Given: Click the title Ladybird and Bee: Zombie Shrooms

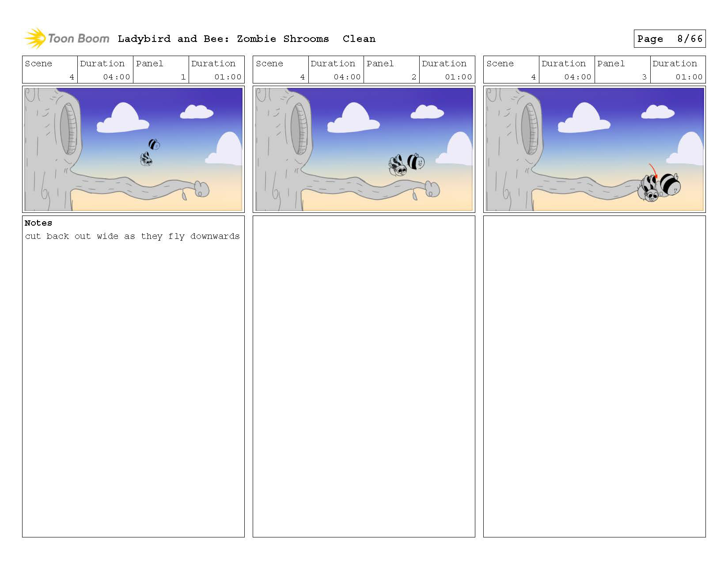Looking at the screenshot, I should click(223, 39).
